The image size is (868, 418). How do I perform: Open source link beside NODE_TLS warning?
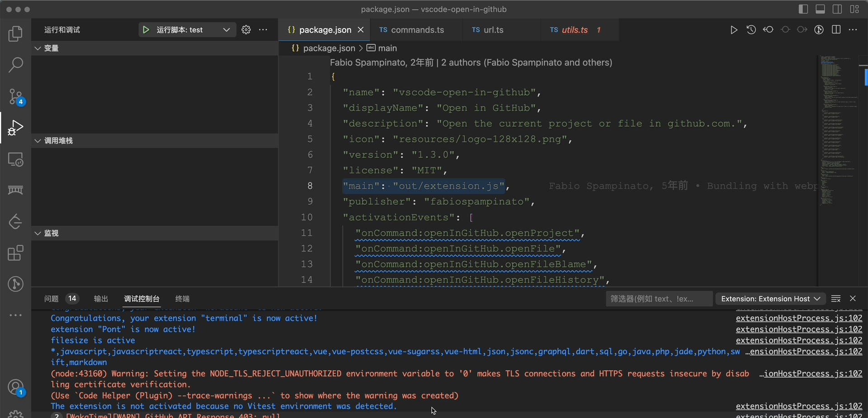811,374
